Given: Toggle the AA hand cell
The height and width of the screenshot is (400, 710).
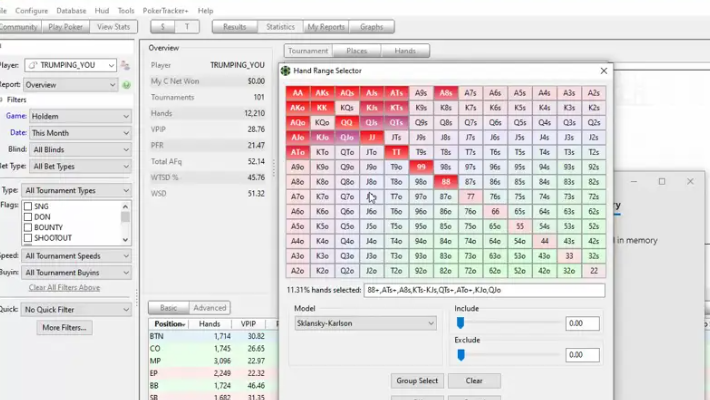Looking at the screenshot, I should (x=297, y=93).
